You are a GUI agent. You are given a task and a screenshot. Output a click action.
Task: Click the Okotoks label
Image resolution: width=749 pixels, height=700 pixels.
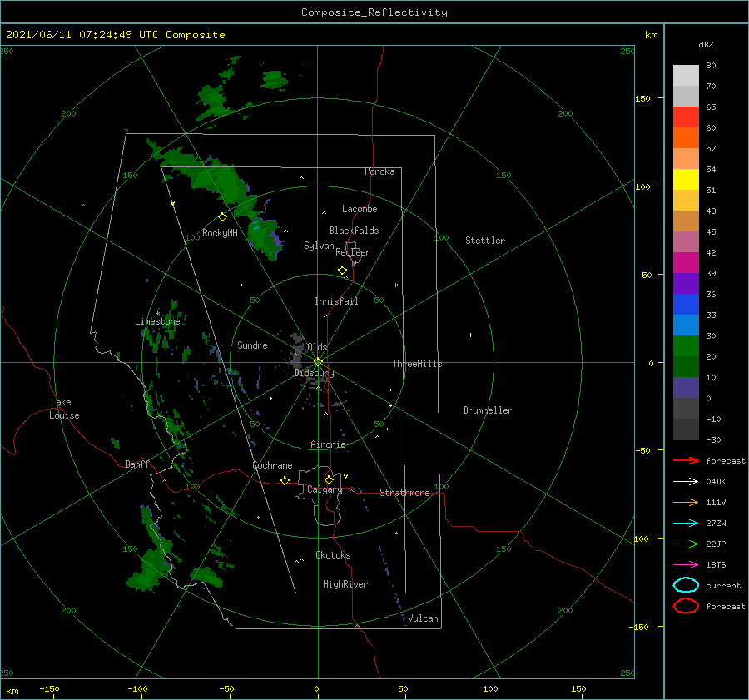point(333,555)
